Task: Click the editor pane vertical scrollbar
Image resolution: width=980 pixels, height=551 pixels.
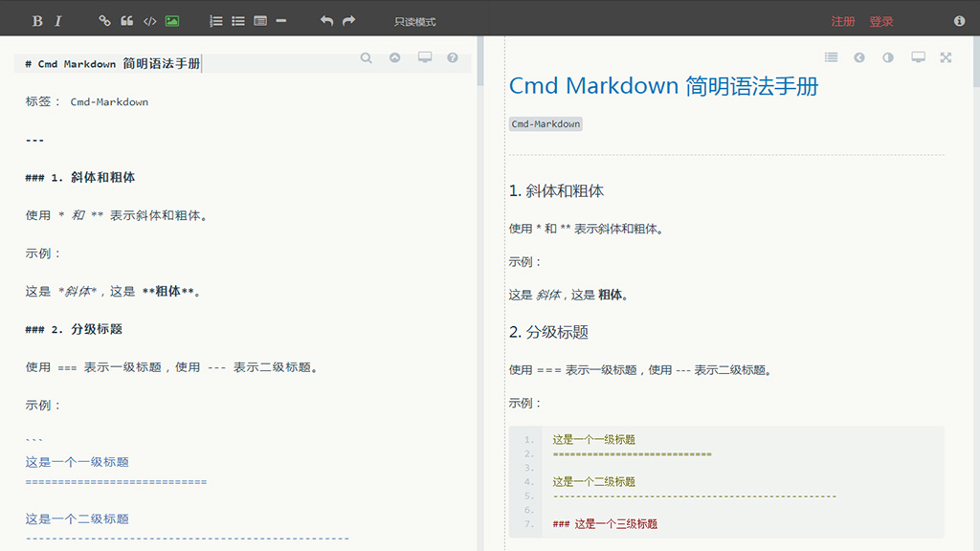Action: tap(480, 60)
